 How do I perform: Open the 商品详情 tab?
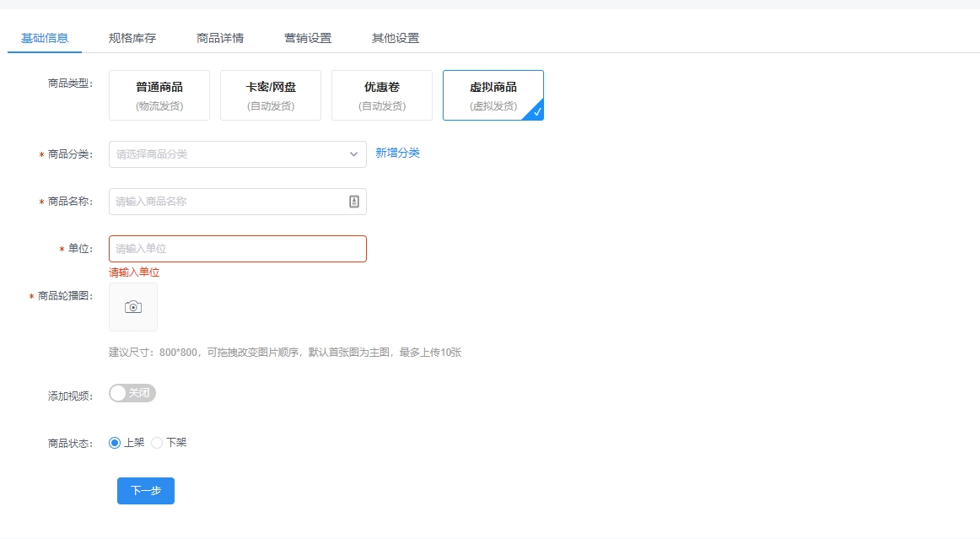pyautogui.click(x=220, y=38)
